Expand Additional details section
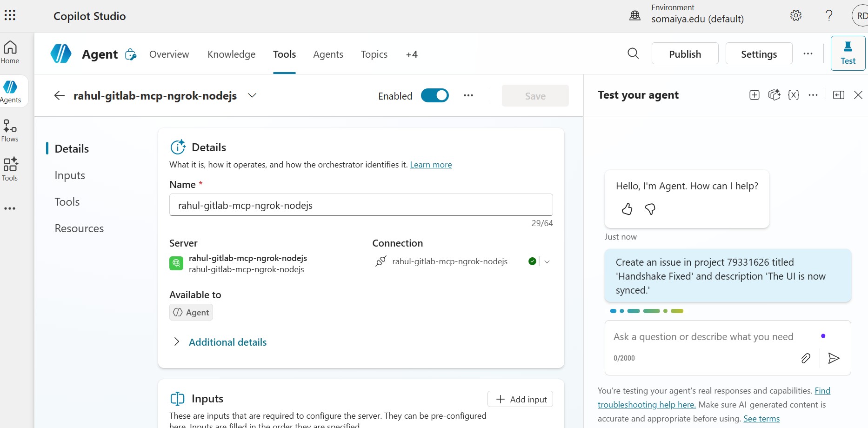 (220, 342)
